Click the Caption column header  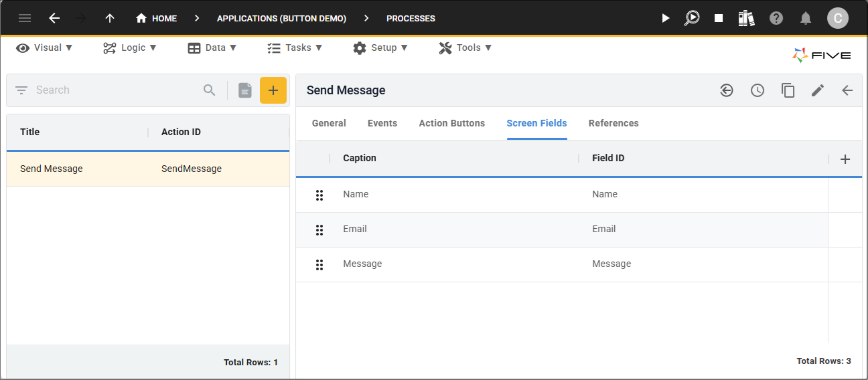(x=360, y=158)
